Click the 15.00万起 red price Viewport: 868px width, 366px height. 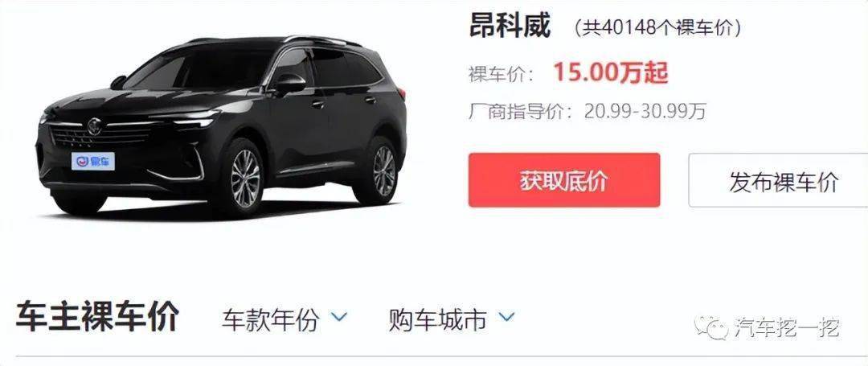click(611, 73)
